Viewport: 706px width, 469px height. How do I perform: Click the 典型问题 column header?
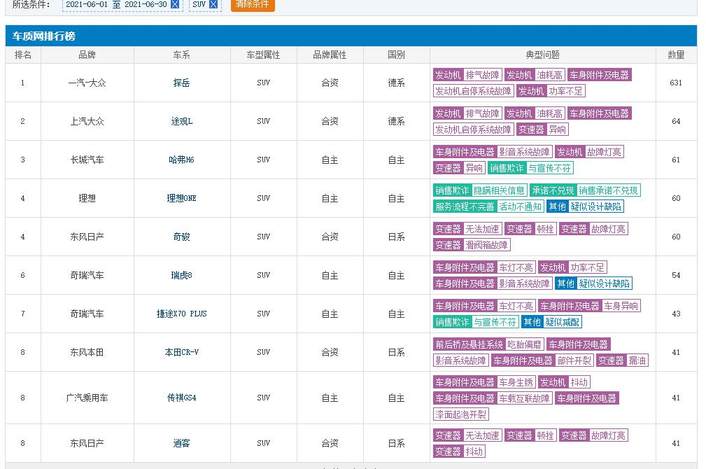(x=543, y=55)
